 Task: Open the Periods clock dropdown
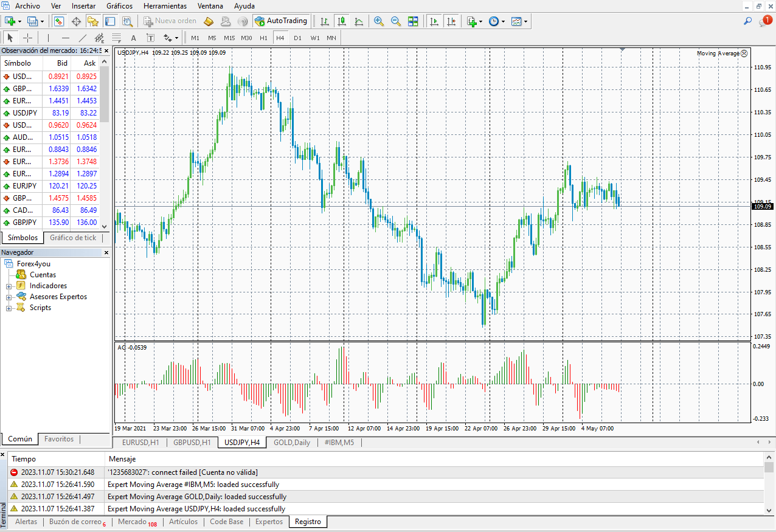click(496, 21)
